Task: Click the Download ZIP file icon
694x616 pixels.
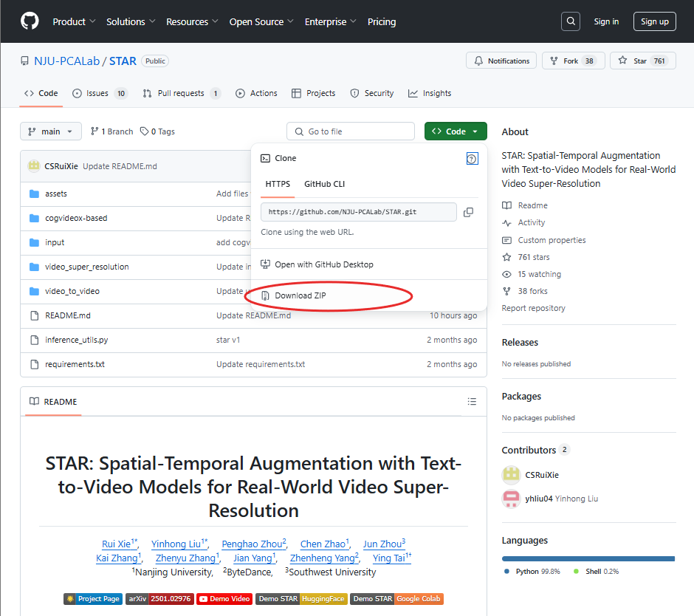Action: 265,295
